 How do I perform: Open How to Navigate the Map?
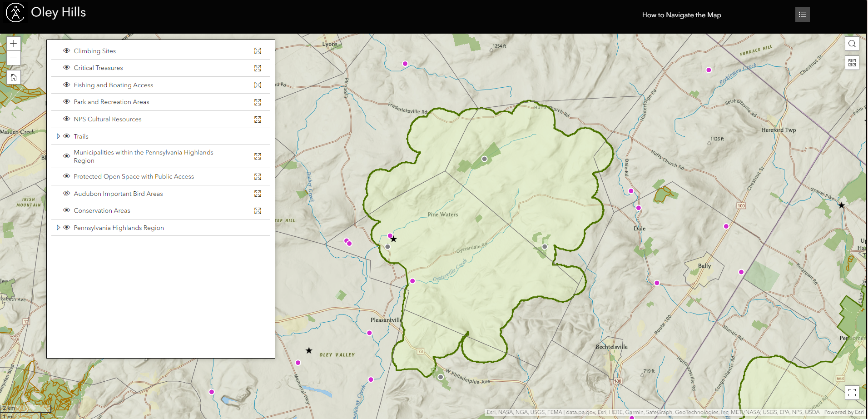point(681,15)
